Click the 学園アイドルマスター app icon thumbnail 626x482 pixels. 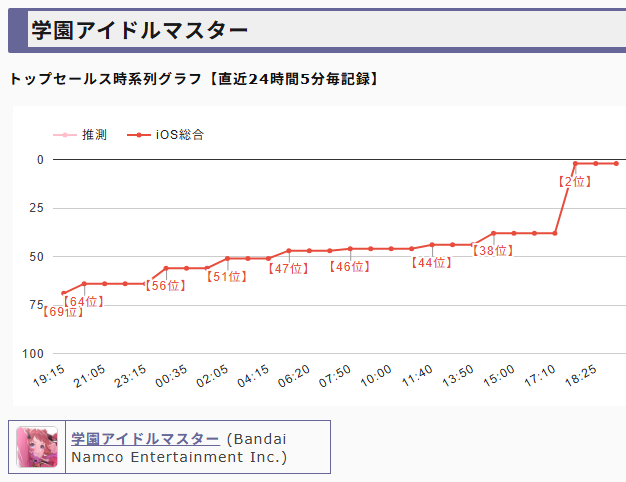click(x=37, y=447)
